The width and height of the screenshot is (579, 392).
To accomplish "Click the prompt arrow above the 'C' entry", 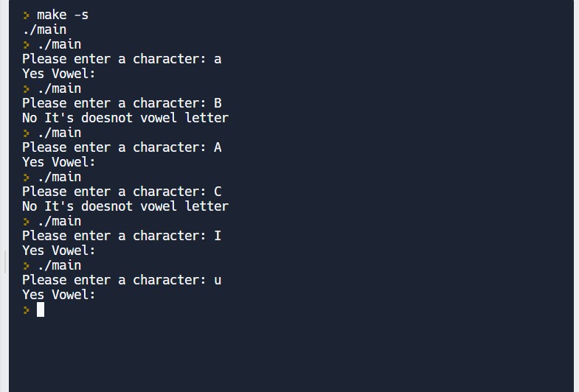I will click(27, 178).
